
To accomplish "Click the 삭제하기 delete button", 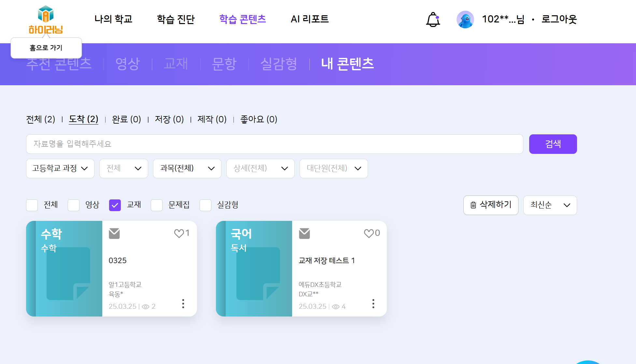I will (490, 205).
